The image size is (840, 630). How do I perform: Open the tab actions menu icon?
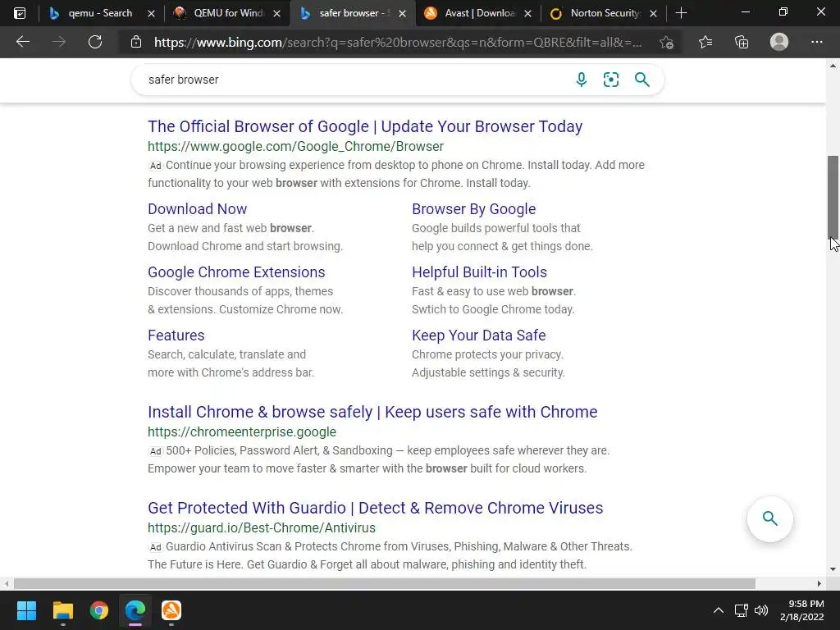point(20,13)
